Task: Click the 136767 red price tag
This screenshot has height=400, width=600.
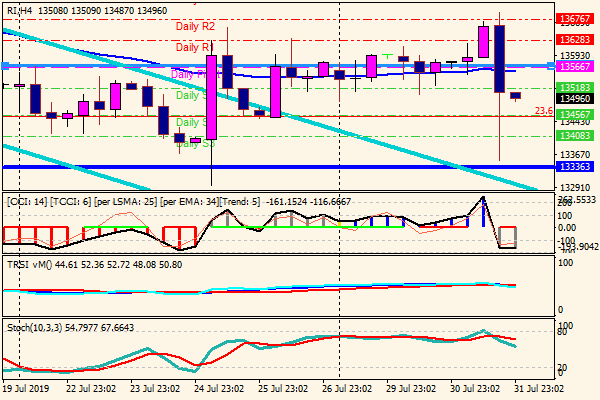Action: [574, 19]
